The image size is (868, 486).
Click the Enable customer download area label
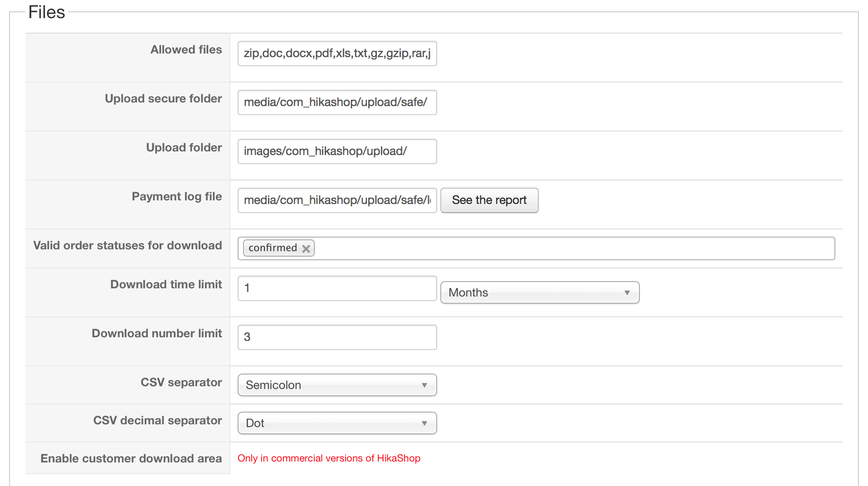pyautogui.click(x=131, y=458)
